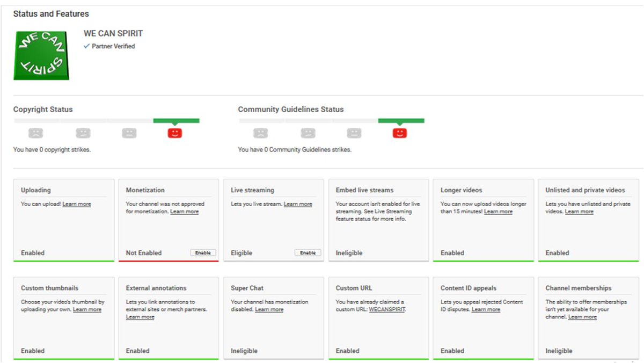Click the Ineligible status in Channel memberships card
Viewport: 644px width, 363px height.
(x=559, y=351)
